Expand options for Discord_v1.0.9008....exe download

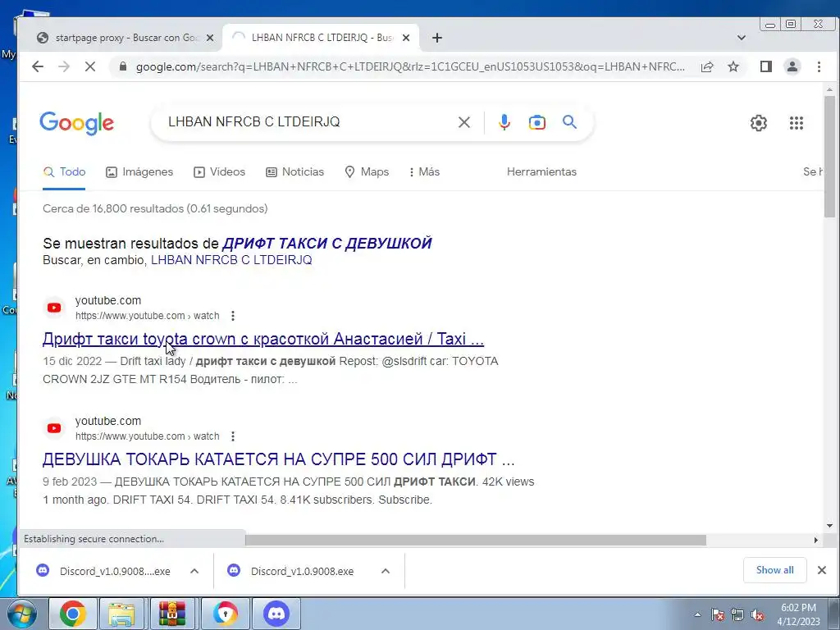[x=194, y=571]
